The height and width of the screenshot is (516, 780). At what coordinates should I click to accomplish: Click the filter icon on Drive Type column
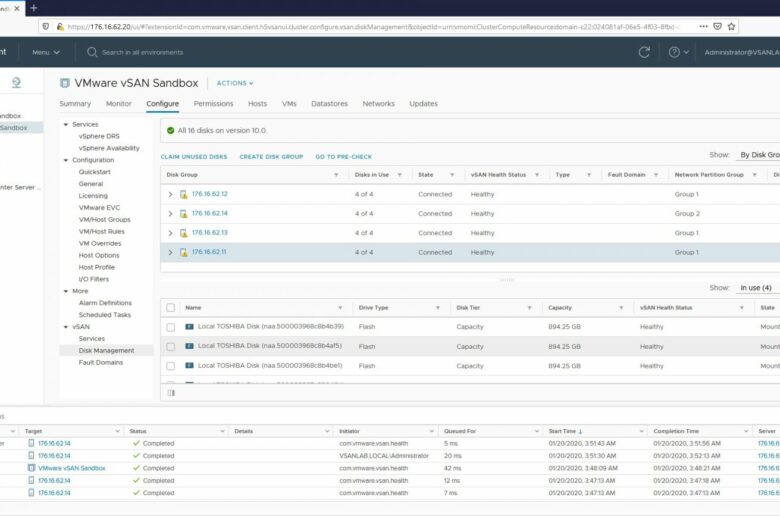(x=438, y=308)
